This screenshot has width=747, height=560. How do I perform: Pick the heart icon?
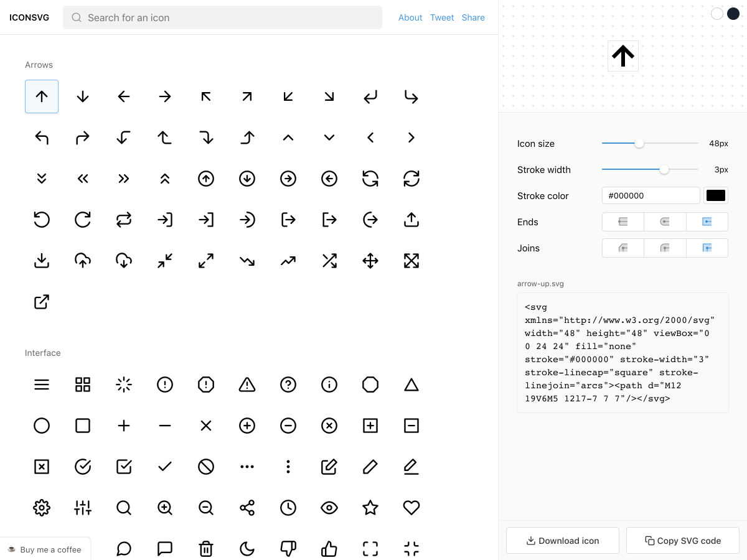411,508
